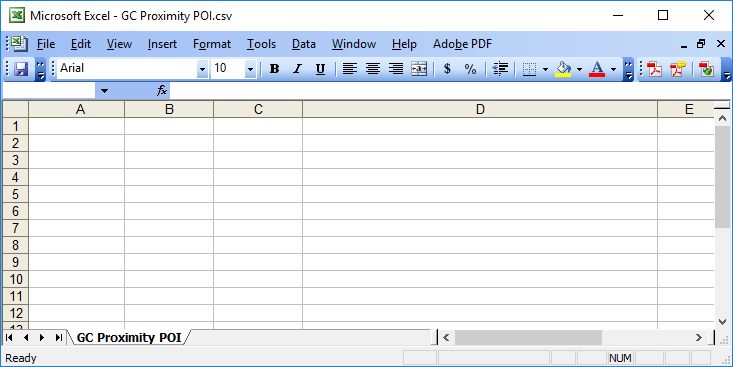Toggle Underline formatting

320,69
